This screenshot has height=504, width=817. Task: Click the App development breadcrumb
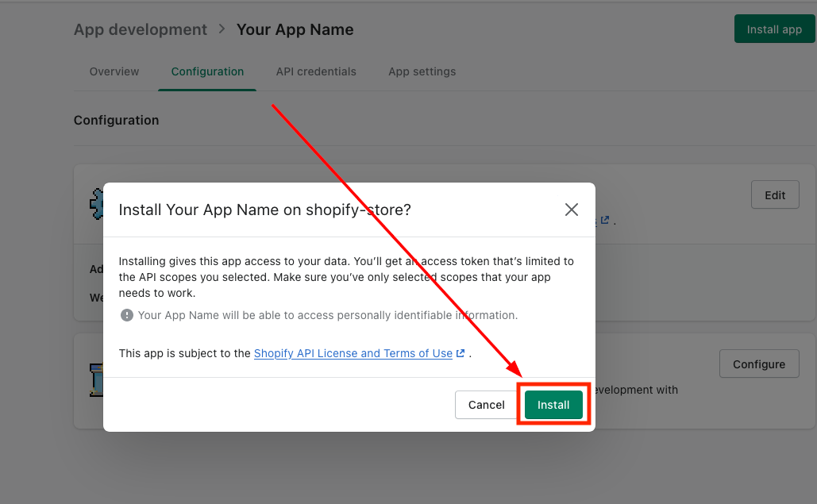tap(141, 29)
